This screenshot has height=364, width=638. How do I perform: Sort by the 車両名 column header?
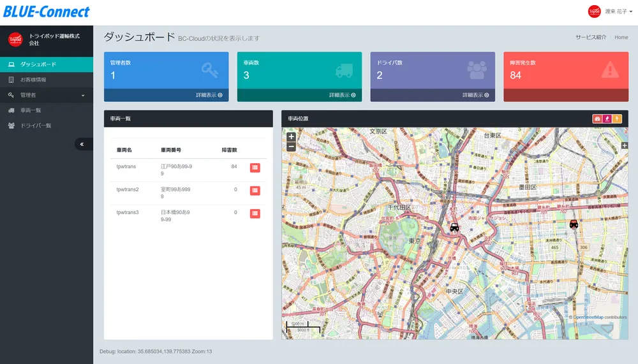124,150
